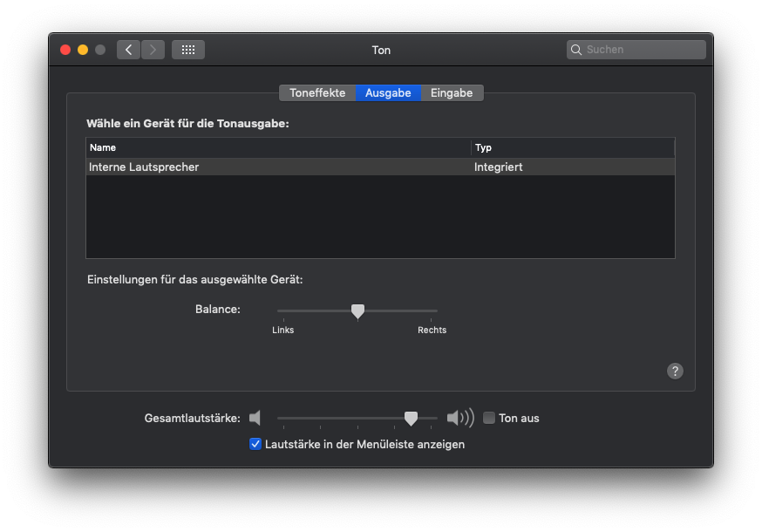Click the loud volume speaker icon
The width and height of the screenshot is (762, 532).
pos(459,418)
